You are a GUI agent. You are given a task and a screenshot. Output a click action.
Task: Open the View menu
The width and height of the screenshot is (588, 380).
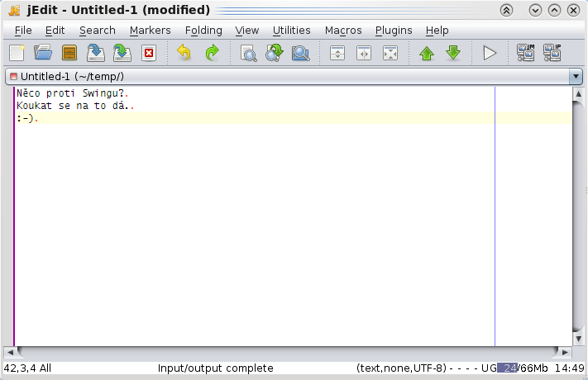pyautogui.click(x=247, y=30)
